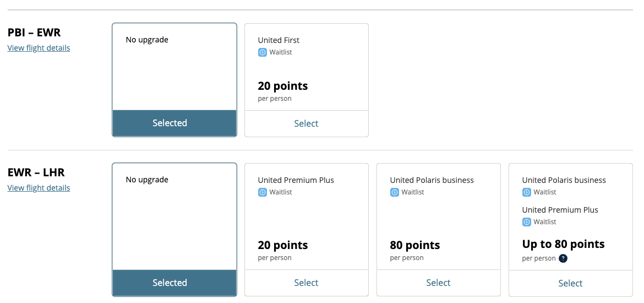Click Selected button for EWR – LHR no upgrade
Screen dimensions: 644x303
coord(170,283)
